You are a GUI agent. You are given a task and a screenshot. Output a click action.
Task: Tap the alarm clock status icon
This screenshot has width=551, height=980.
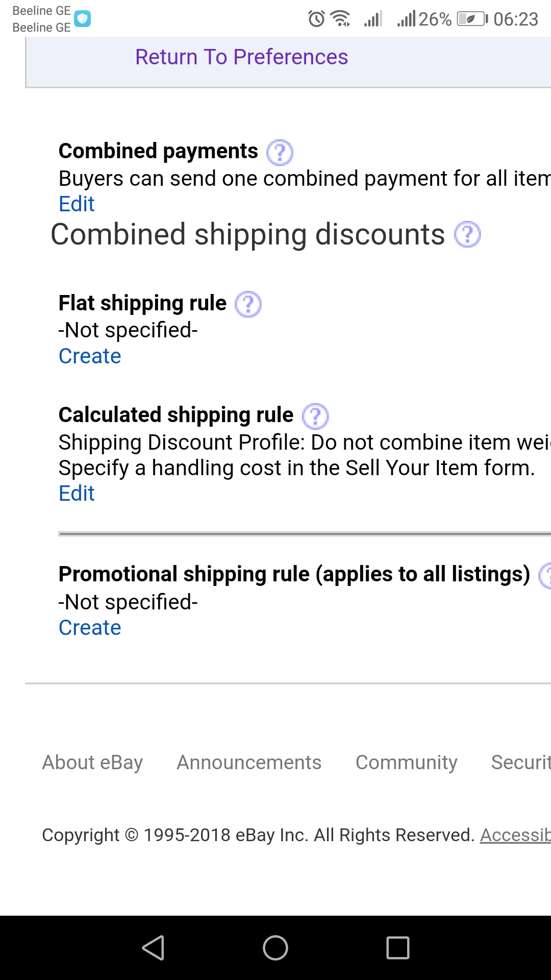316,19
